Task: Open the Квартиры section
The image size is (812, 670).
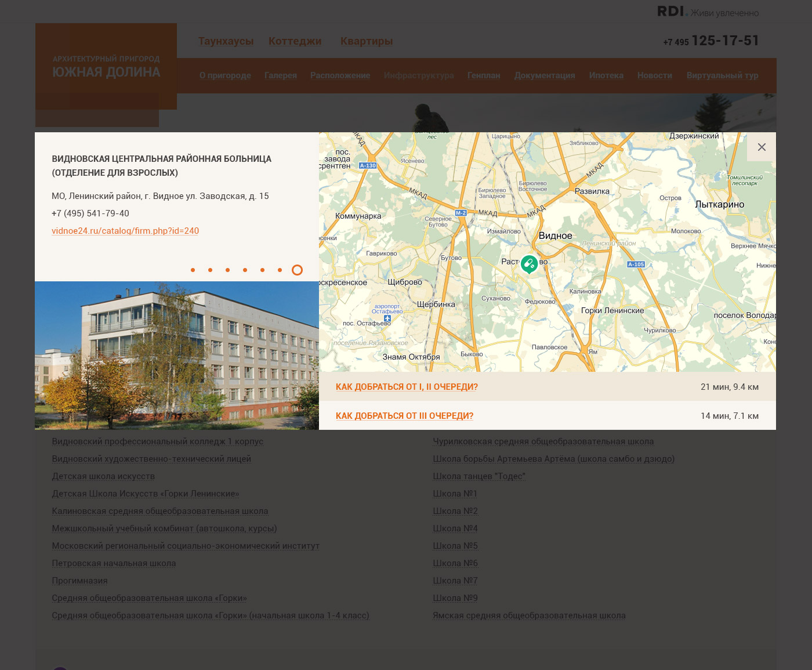Action: pos(367,41)
